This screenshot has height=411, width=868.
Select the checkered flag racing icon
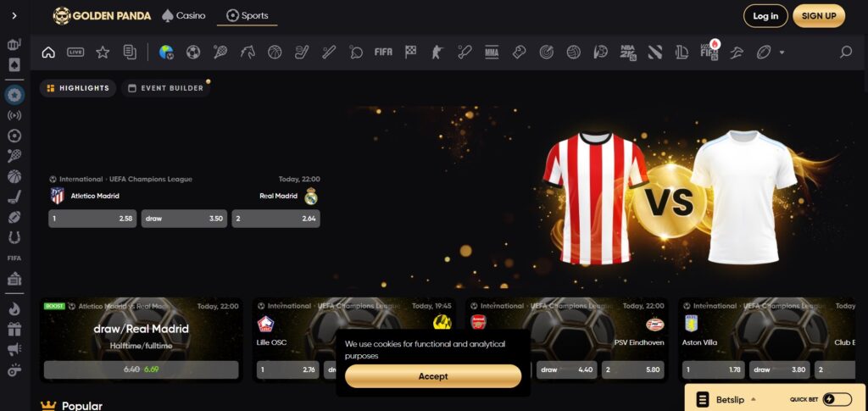pos(410,53)
